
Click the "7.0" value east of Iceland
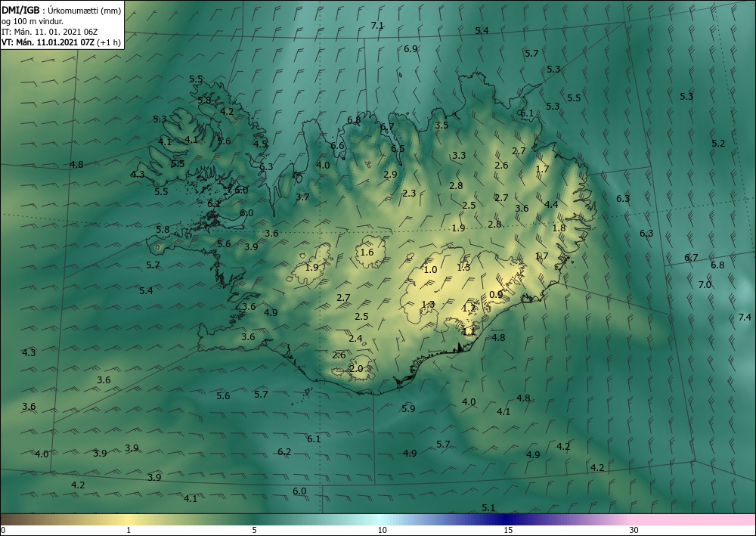click(x=705, y=284)
